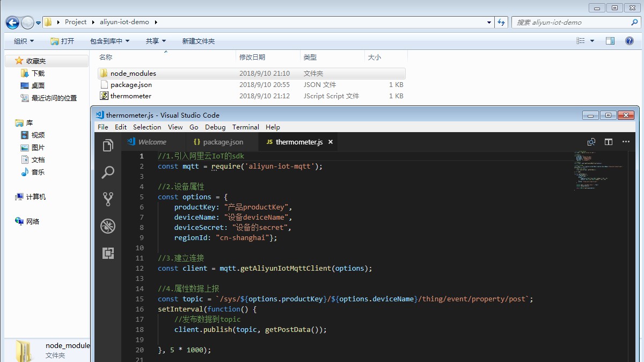Expand the arrow after aliyun-iot-demo breadcrumb
The width and height of the screenshot is (644, 362).
coord(156,23)
